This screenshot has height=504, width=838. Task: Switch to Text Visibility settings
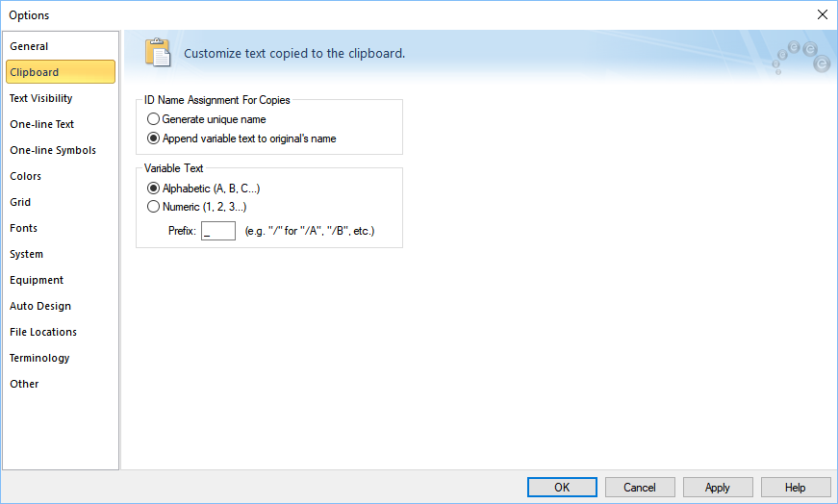pos(41,98)
